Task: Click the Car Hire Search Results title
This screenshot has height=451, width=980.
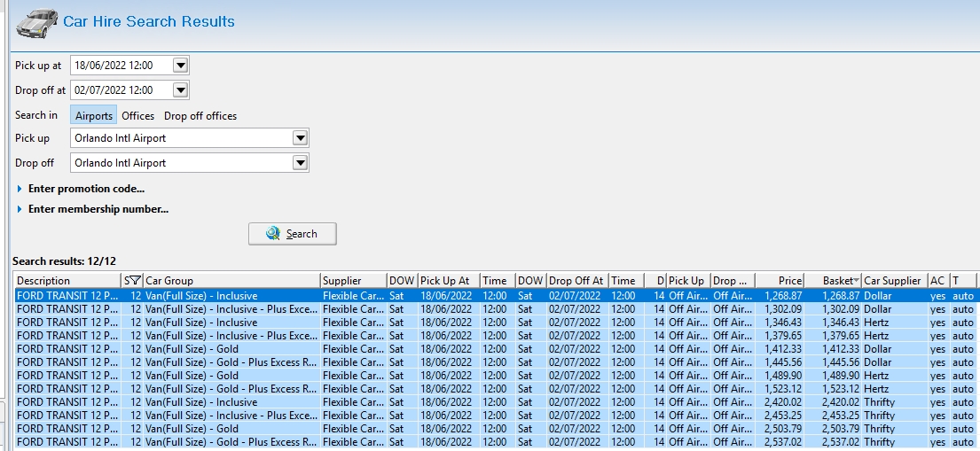Action: click(x=149, y=21)
